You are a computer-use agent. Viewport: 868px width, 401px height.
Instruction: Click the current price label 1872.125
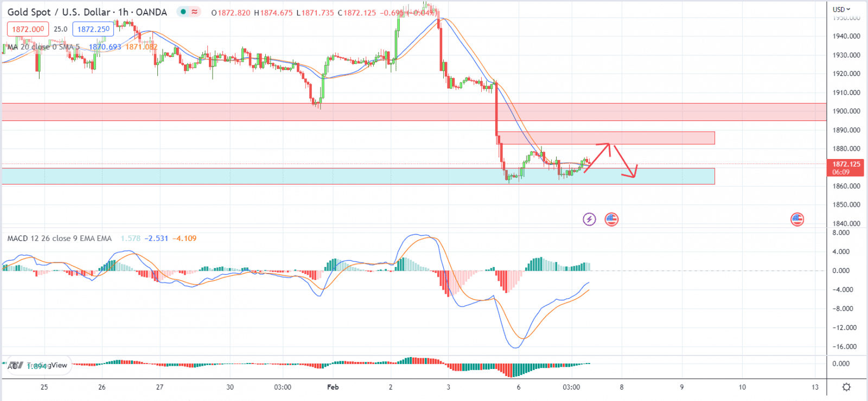coord(846,168)
